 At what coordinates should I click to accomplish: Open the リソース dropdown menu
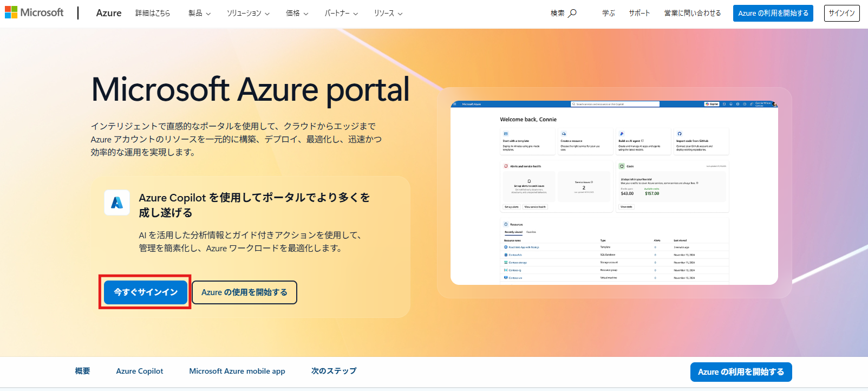point(388,13)
